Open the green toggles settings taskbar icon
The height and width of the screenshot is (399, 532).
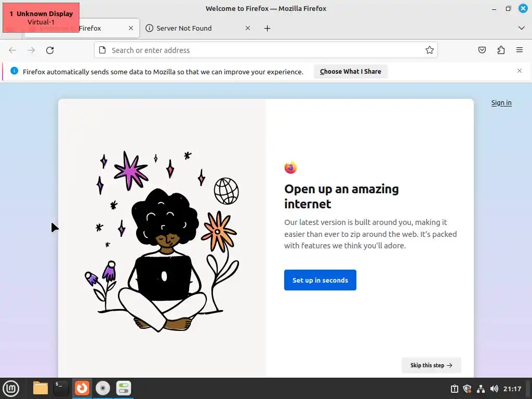124,388
